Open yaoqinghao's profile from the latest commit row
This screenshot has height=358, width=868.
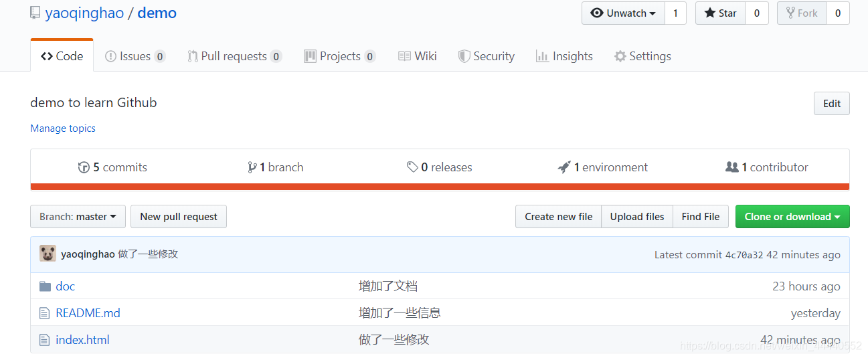click(x=88, y=254)
